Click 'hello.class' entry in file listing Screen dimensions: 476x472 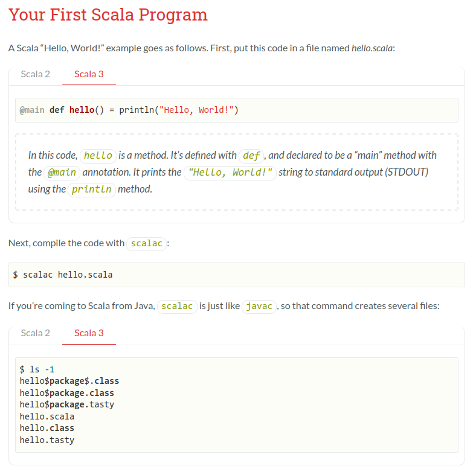pyautogui.click(x=47, y=428)
